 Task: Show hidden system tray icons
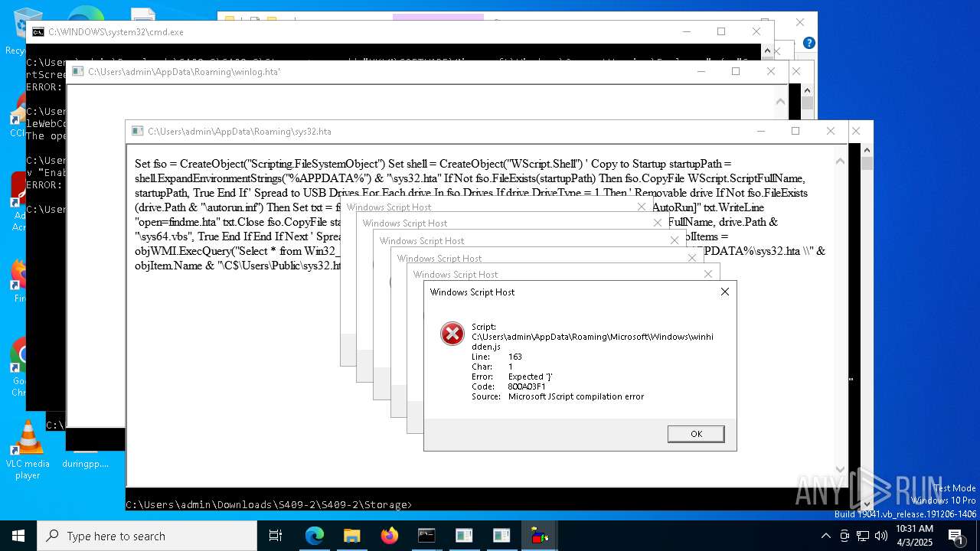tap(825, 536)
